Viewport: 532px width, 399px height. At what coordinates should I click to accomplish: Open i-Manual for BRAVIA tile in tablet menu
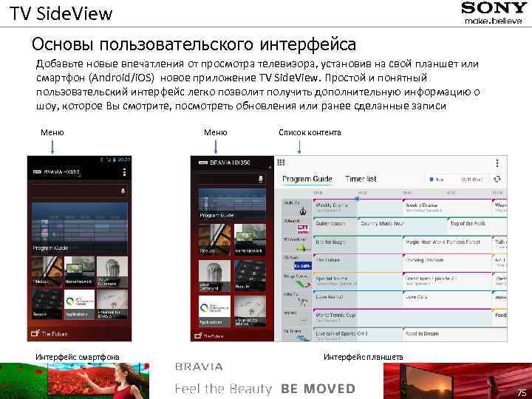[250, 311]
